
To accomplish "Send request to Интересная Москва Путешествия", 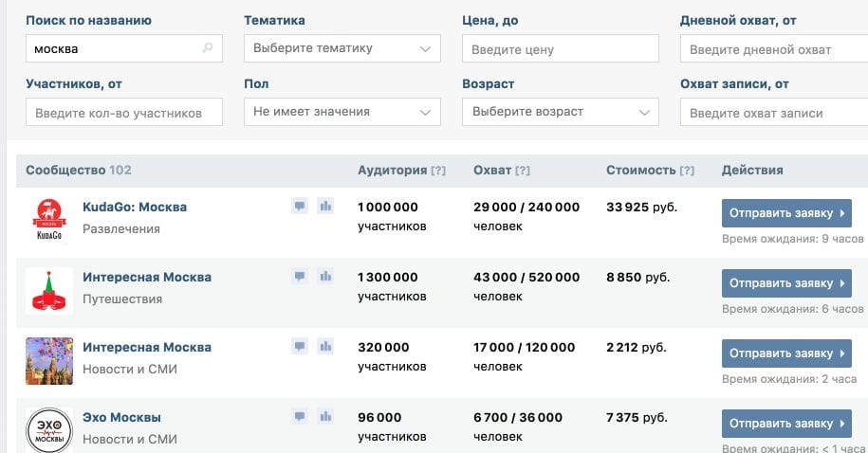I will 786,283.
